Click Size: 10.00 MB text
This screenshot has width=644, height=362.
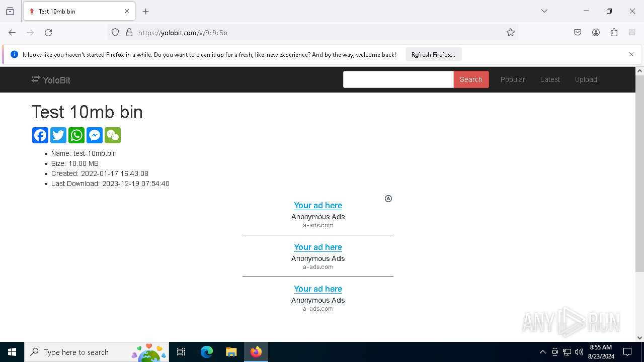pos(75,163)
